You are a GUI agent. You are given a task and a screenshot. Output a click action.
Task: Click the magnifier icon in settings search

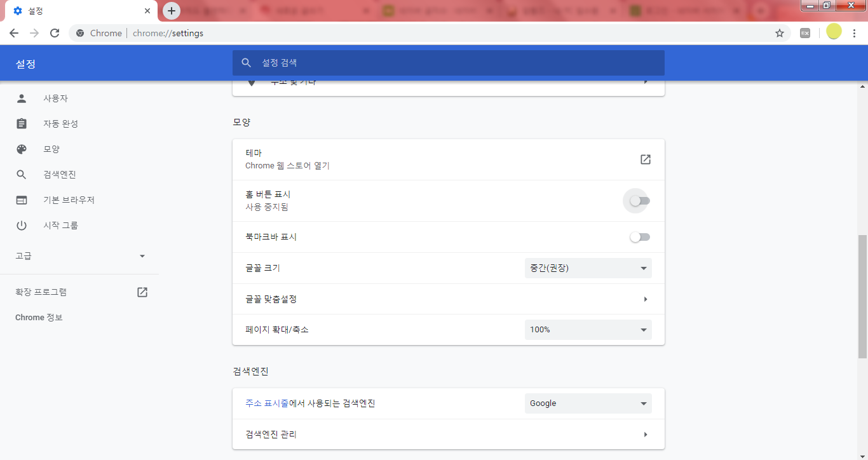[247, 63]
